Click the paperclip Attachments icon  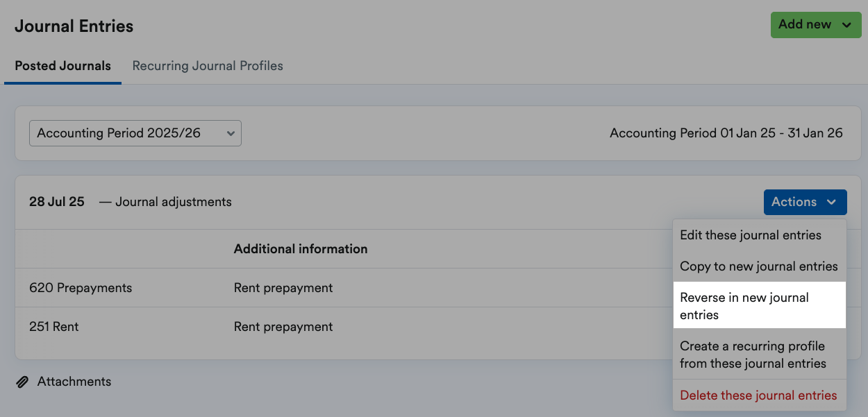(x=22, y=382)
